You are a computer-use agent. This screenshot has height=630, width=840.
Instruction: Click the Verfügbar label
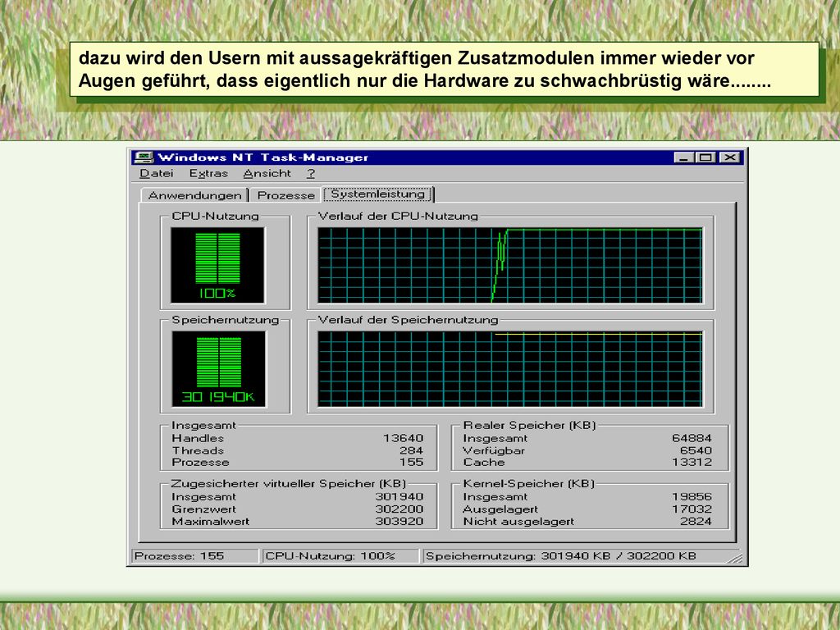click(x=494, y=450)
